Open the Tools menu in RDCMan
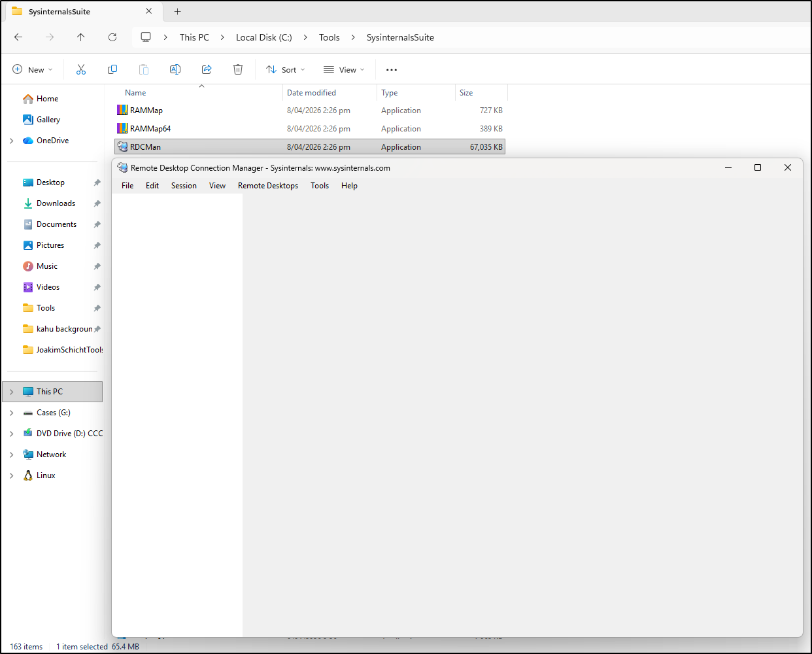This screenshot has height=654, width=812. coord(320,186)
